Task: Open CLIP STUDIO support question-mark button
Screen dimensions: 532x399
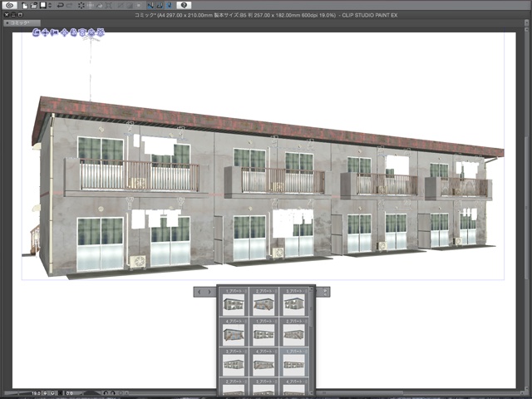Action: 184,5
